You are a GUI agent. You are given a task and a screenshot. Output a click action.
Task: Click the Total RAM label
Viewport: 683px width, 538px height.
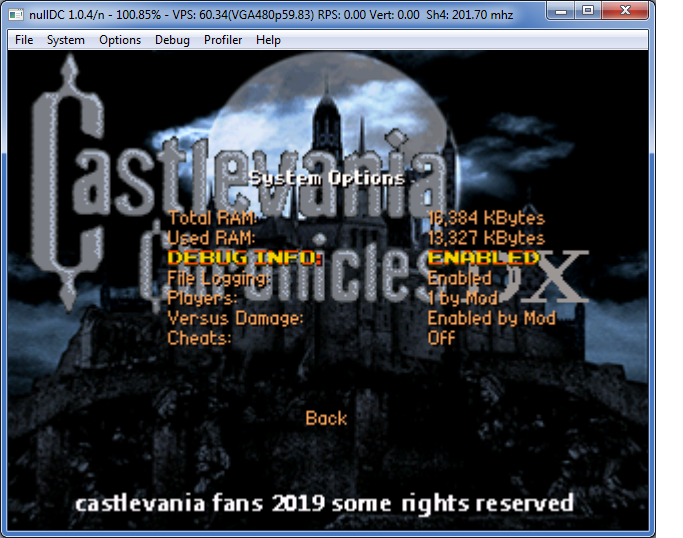tap(212, 218)
